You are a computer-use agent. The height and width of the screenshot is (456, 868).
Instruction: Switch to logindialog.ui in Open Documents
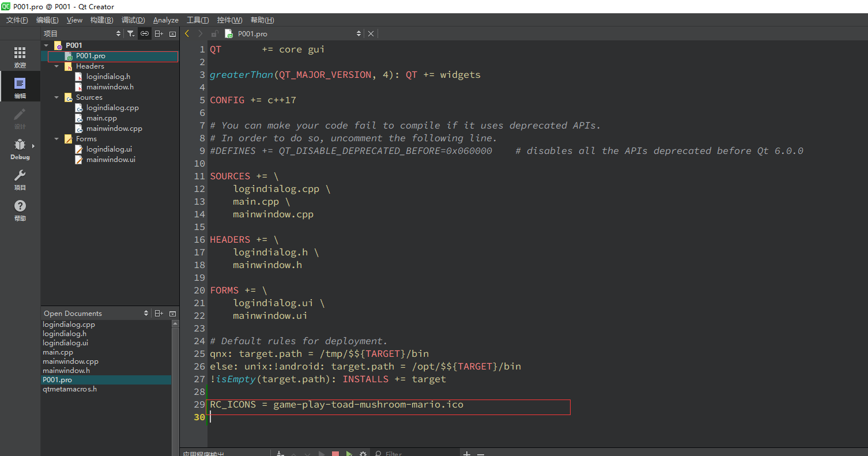click(65, 343)
